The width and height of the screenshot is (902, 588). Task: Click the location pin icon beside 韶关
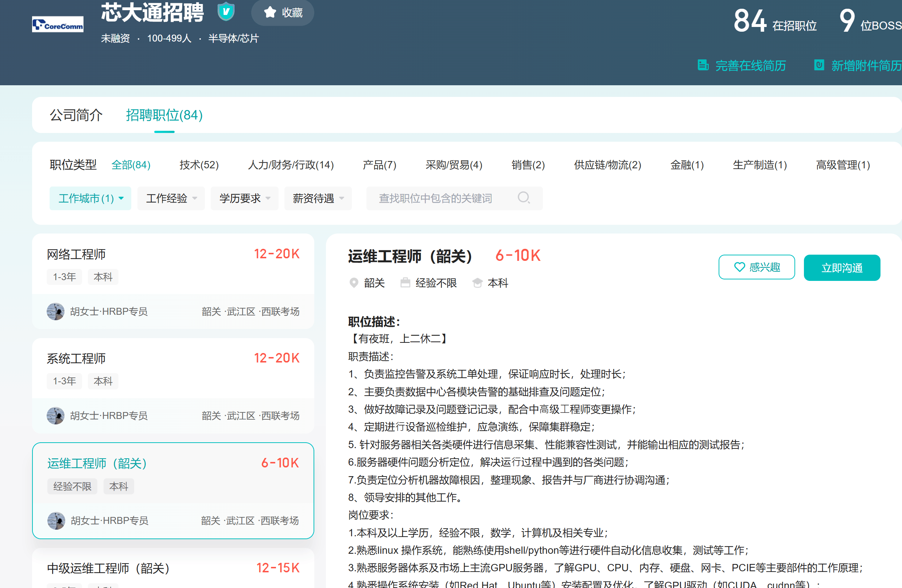click(x=354, y=283)
